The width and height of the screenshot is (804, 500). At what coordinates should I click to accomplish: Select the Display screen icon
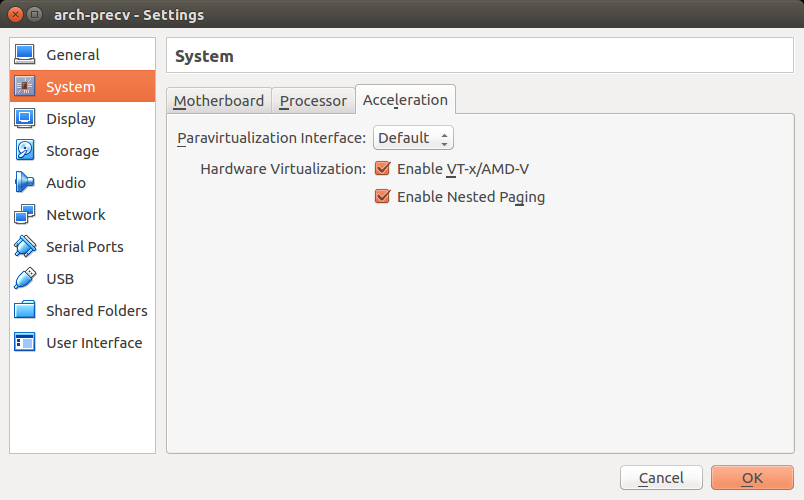click(x=25, y=118)
